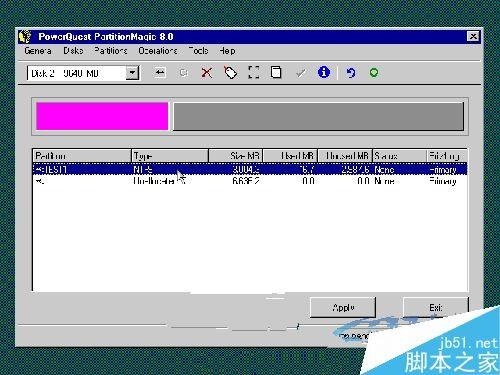Open the Partitions menu
500x375 pixels.
pyautogui.click(x=111, y=51)
